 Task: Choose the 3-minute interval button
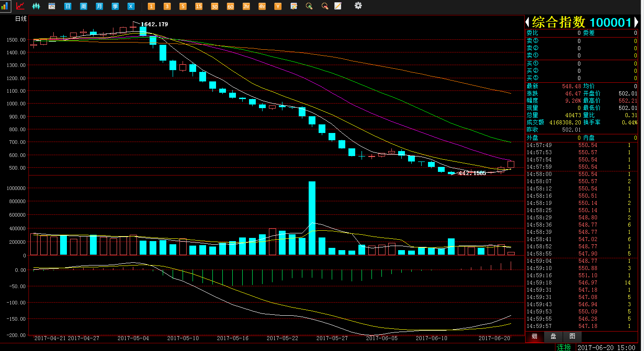[x=167, y=6]
